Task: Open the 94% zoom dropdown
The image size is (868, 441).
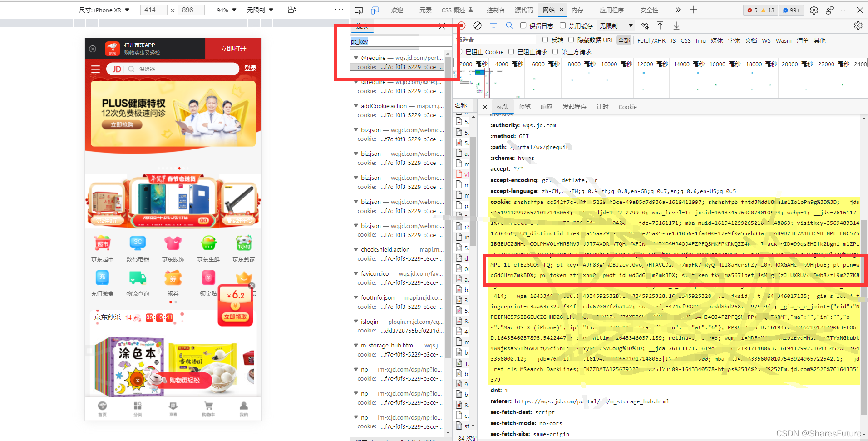Action: [x=227, y=10]
